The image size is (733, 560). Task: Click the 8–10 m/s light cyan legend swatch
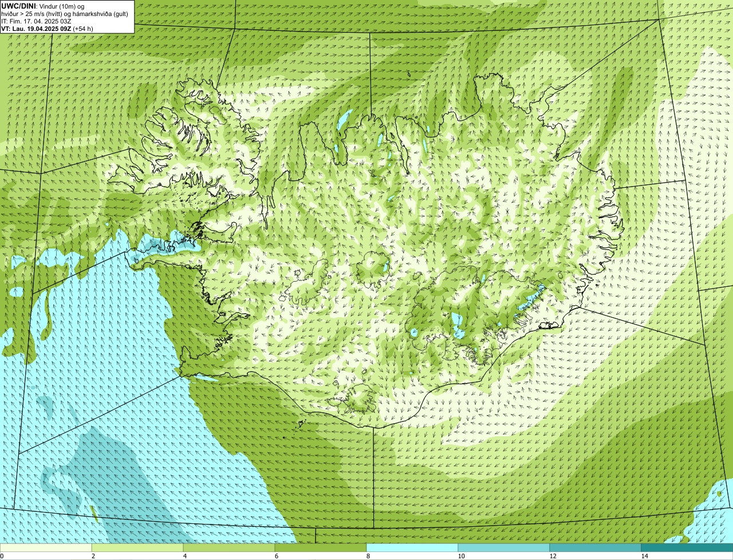tap(412, 547)
